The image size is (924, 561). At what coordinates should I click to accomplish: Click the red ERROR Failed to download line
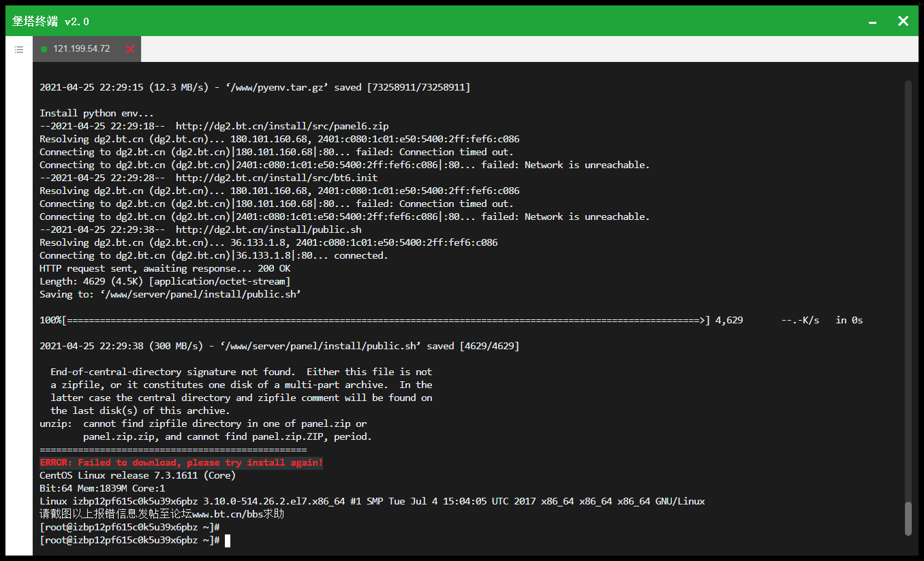coord(181,462)
